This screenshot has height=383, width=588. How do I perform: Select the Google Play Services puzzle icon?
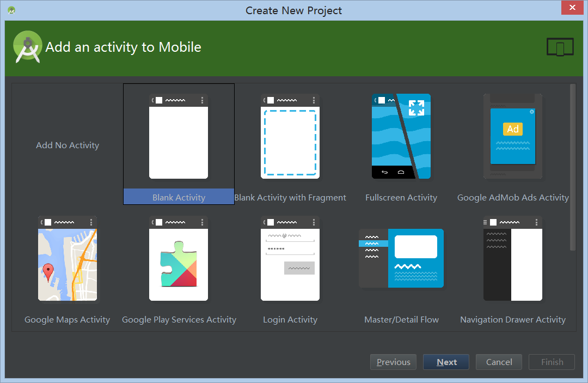point(179,258)
